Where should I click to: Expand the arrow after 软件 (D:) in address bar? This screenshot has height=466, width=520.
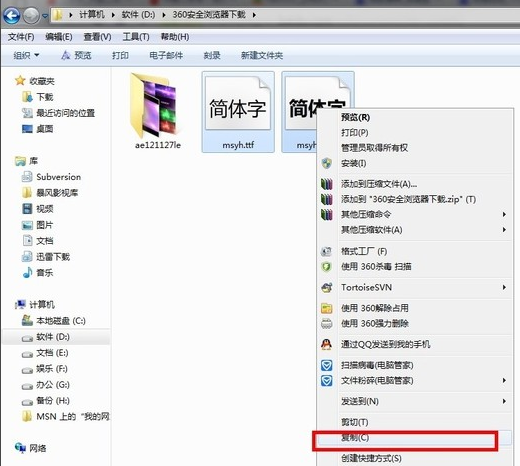click(x=164, y=15)
